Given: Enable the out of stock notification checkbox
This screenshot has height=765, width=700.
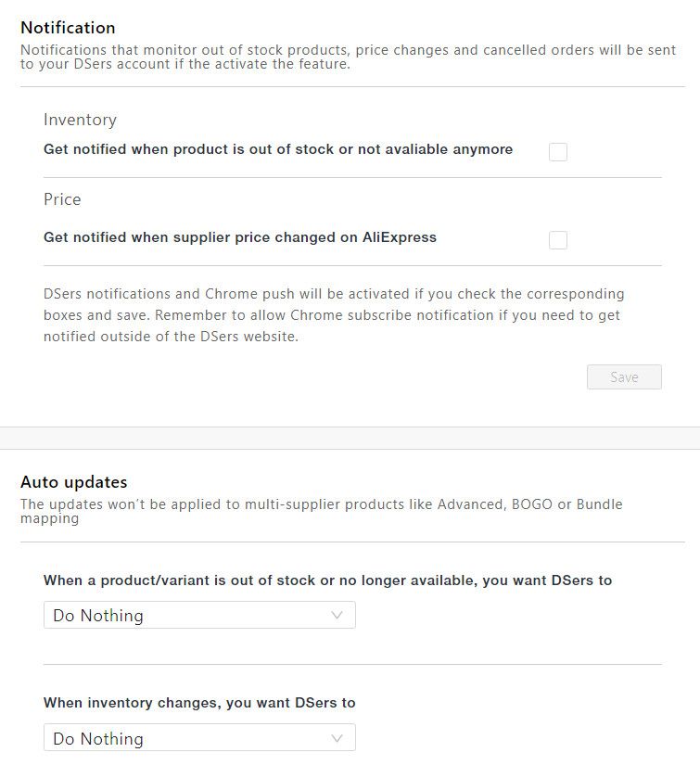Looking at the screenshot, I should tap(558, 152).
